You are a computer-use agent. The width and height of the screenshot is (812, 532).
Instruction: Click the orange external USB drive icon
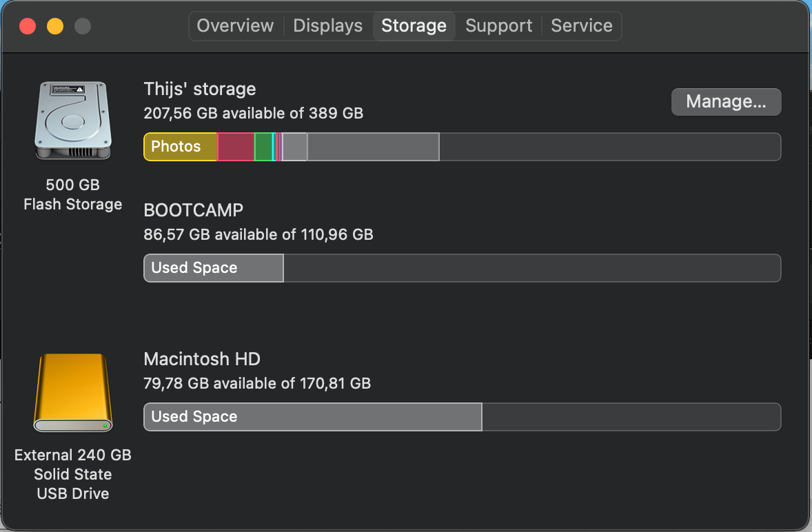tap(72, 393)
